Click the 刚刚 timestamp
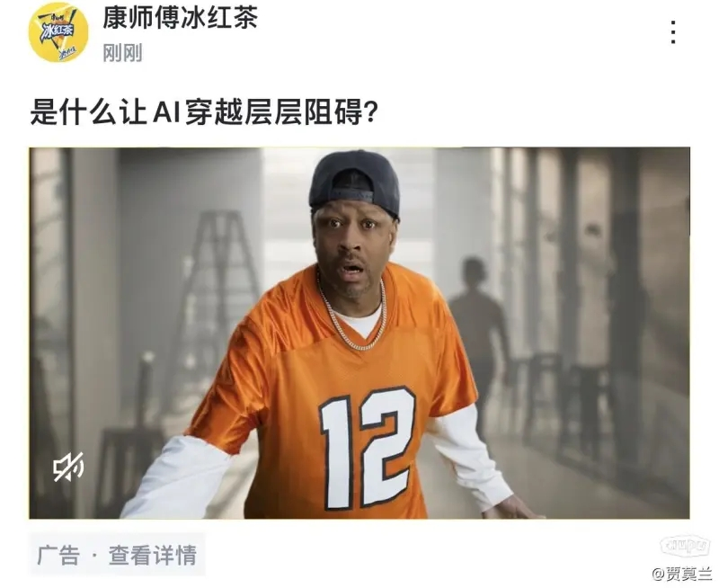 [x=122, y=53]
